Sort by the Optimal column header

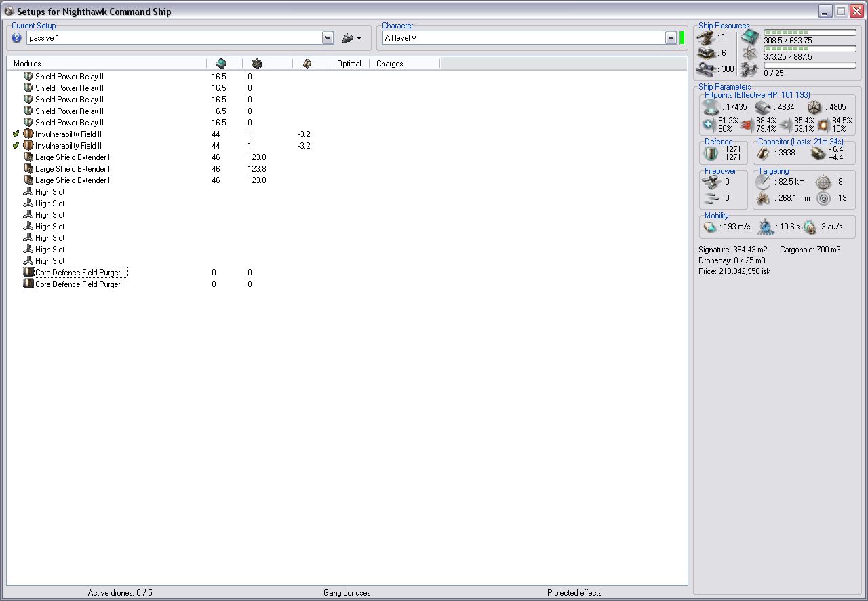pyautogui.click(x=349, y=64)
